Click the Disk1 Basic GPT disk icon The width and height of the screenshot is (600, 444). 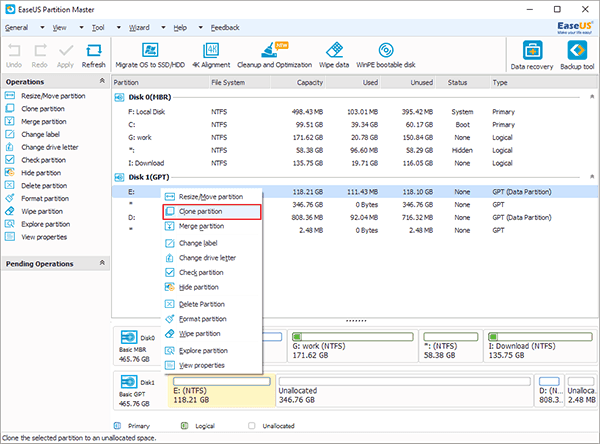click(x=129, y=382)
